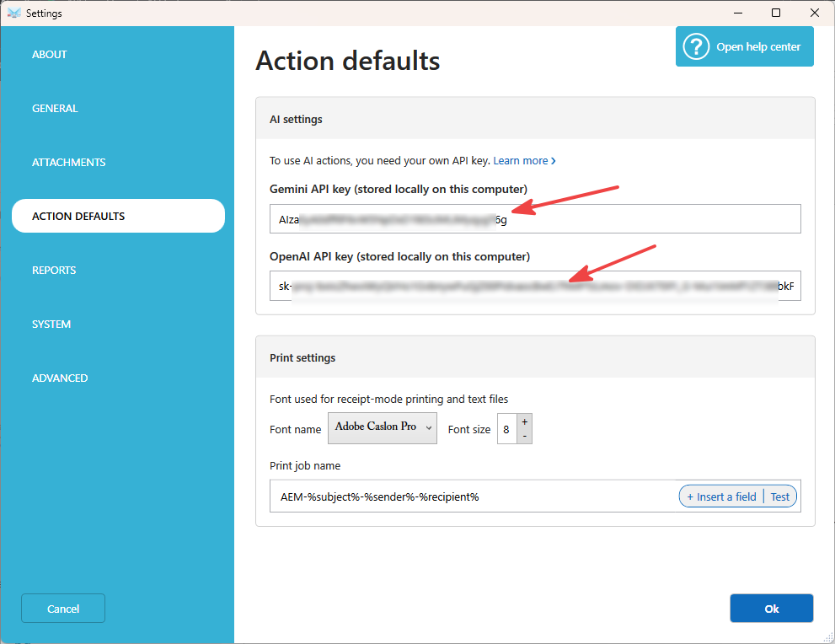
Task: Switch to Attachments settings
Action: 69,162
